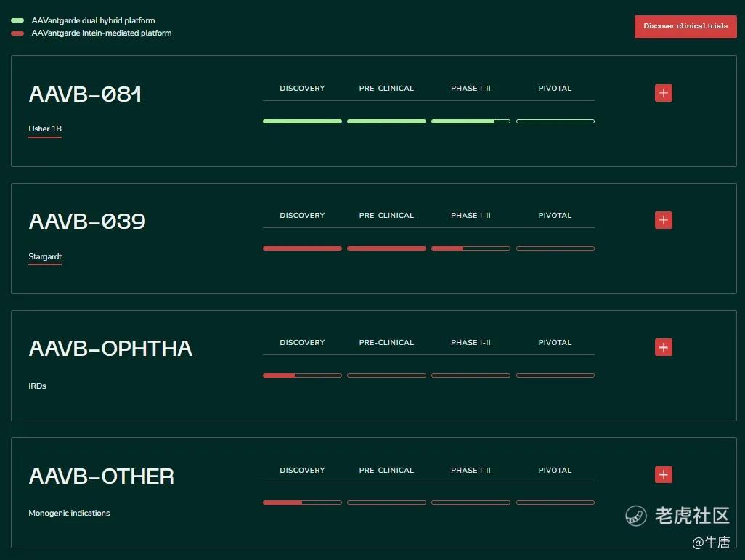Viewport: 745px width, 560px height.
Task: Expand the AAVB-OPHTHA card with plus icon
Action: 663,347
